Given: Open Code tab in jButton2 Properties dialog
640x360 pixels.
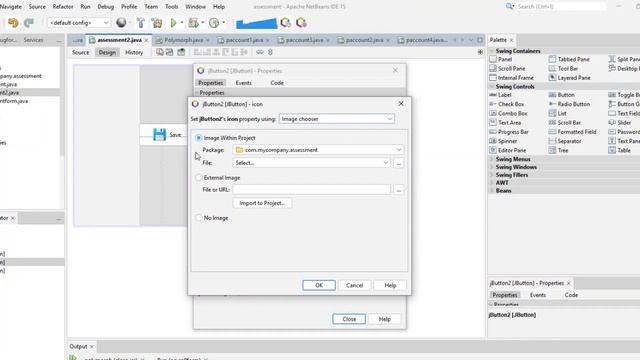Looking at the screenshot, I should [277, 83].
